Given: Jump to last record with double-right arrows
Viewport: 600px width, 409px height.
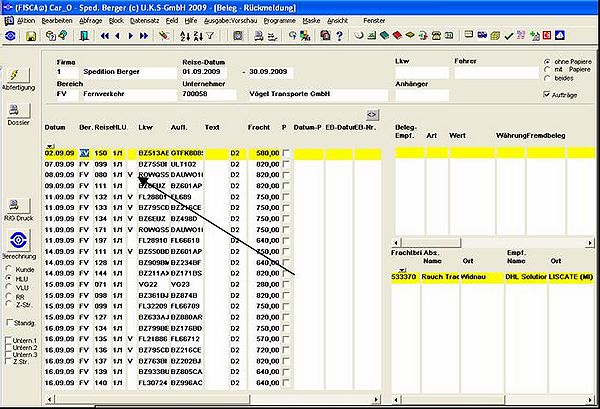Looking at the screenshot, I should click(x=144, y=36).
